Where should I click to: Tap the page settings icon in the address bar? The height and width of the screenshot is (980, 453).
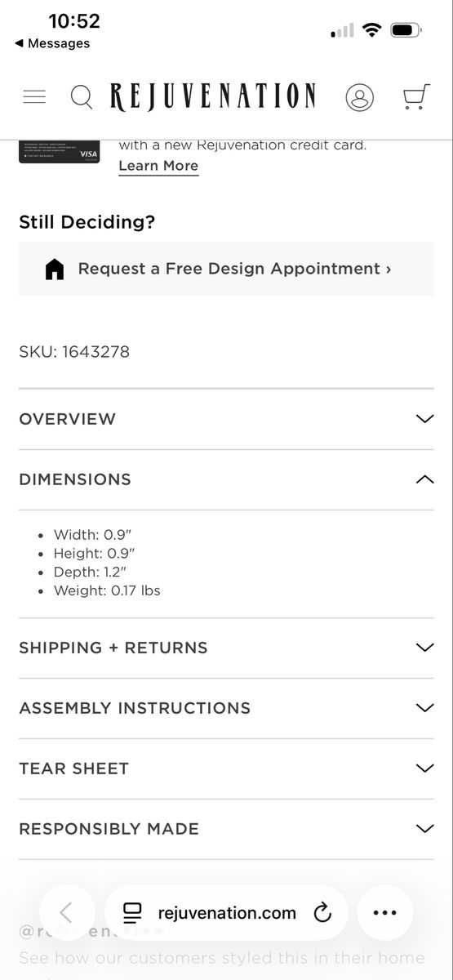132,912
